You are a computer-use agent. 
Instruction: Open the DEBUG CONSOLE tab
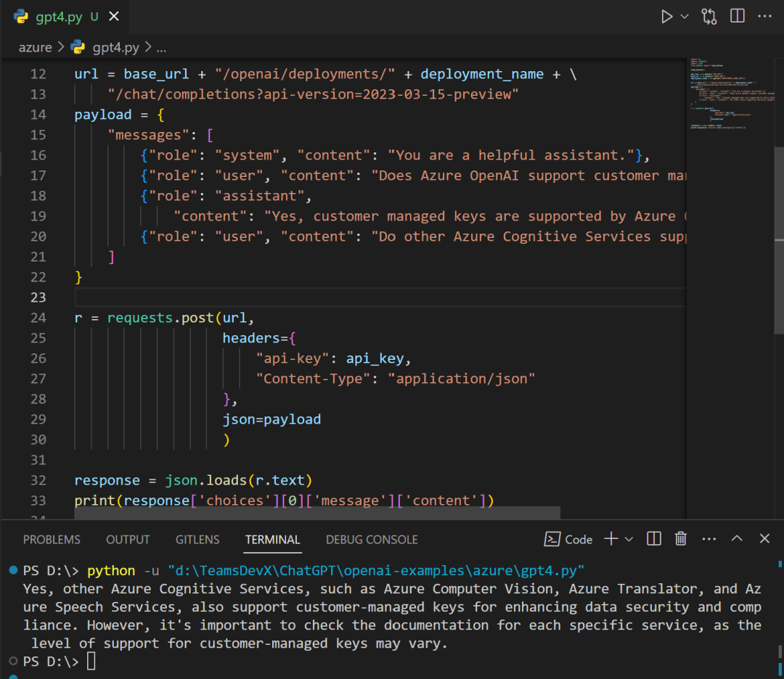point(372,540)
